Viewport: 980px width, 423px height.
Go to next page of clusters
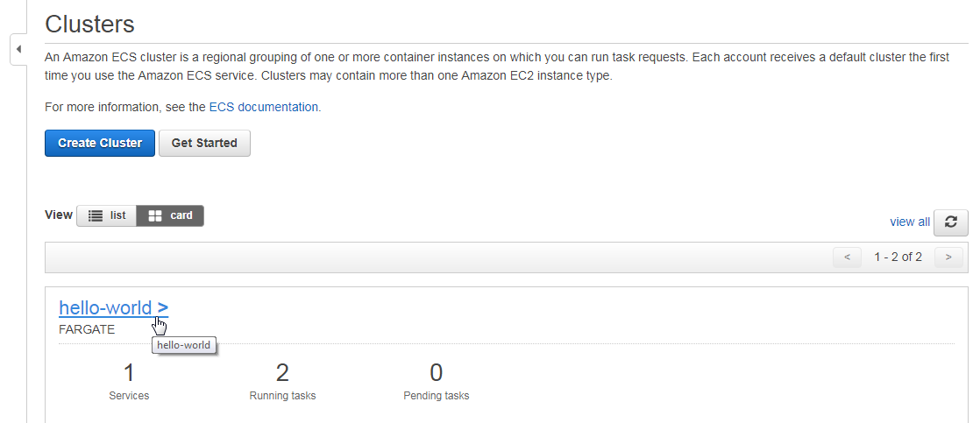[x=948, y=257]
